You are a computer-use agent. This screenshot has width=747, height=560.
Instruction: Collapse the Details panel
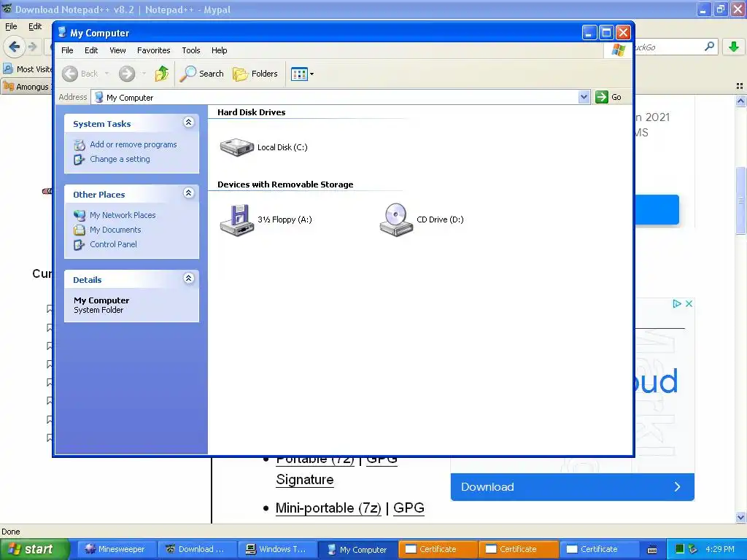pyautogui.click(x=189, y=278)
